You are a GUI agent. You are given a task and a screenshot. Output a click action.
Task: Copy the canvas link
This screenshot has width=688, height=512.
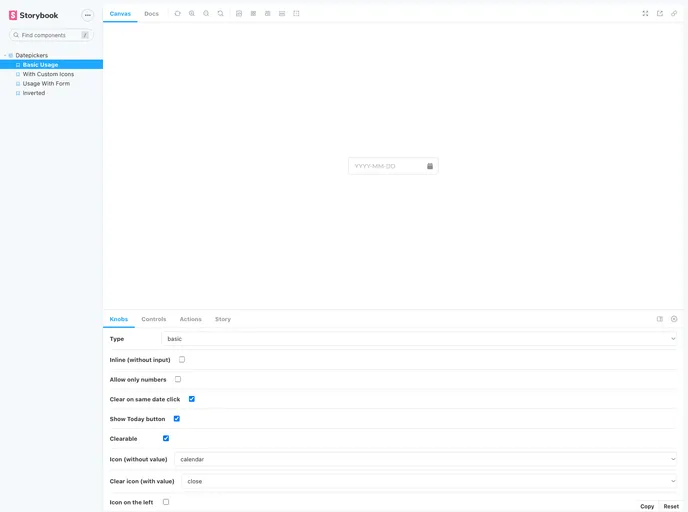pos(674,14)
